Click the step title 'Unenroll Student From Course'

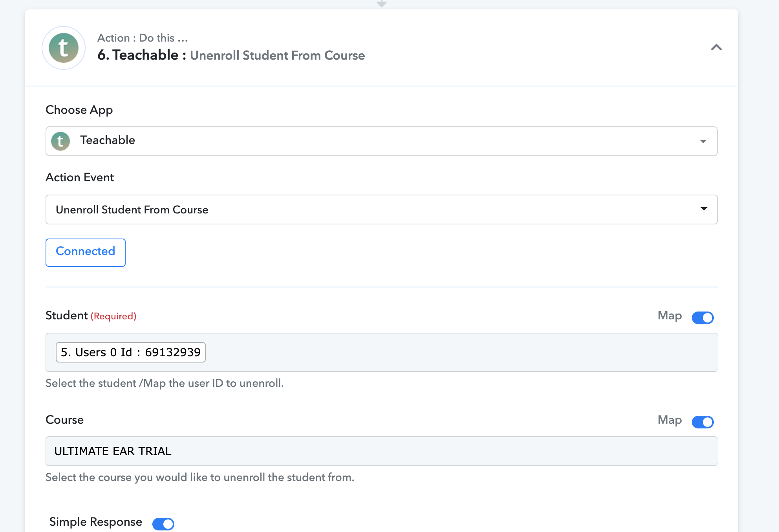278,55
